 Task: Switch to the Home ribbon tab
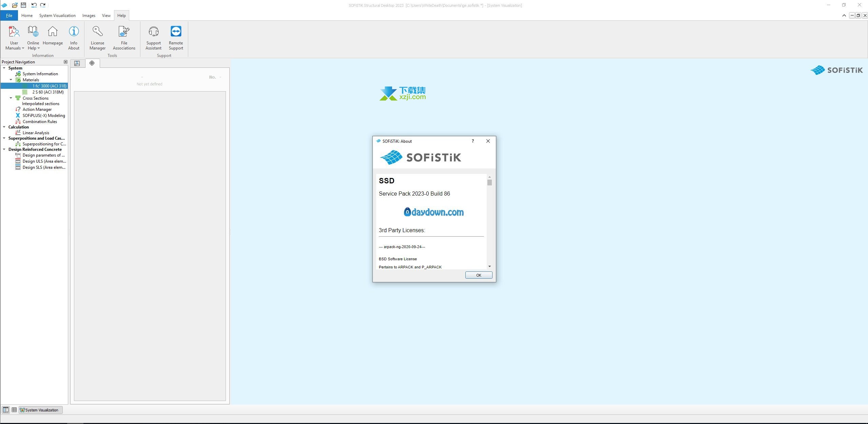tap(27, 16)
